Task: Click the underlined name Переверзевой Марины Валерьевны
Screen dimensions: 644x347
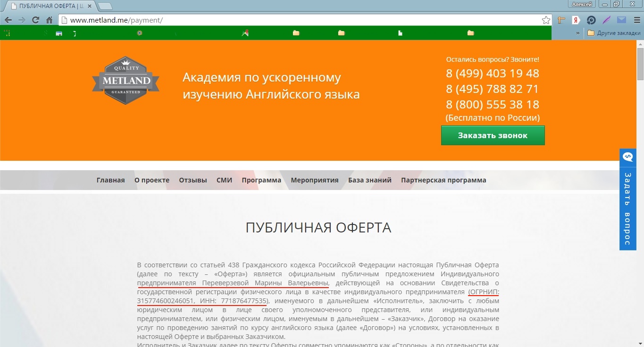Action: pyautogui.click(x=265, y=283)
